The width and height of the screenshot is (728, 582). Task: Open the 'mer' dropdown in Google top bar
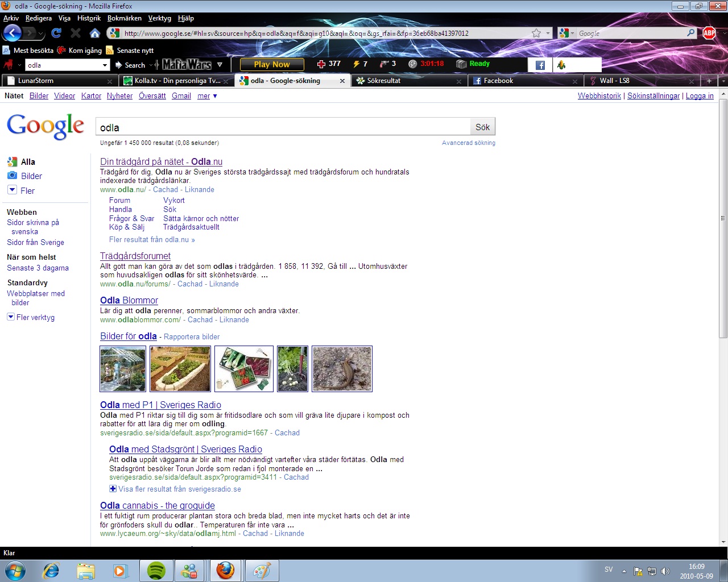pyautogui.click(x=207, y=96)
